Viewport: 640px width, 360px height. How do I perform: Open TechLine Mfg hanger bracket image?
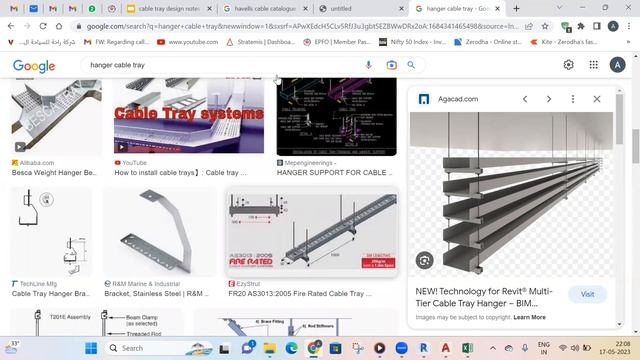coord(51,232)
